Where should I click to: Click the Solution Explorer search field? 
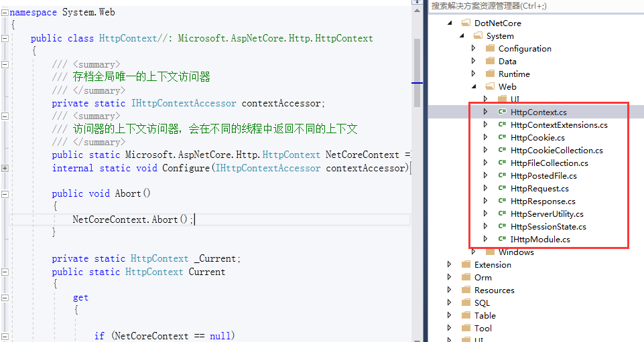coord(536,6)
